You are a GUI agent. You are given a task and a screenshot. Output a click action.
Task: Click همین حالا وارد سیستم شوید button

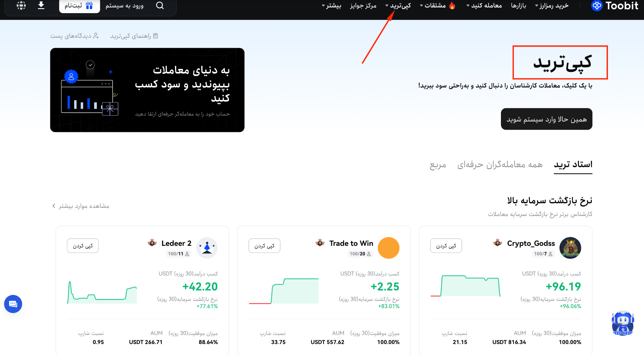(x=547, y=119)
